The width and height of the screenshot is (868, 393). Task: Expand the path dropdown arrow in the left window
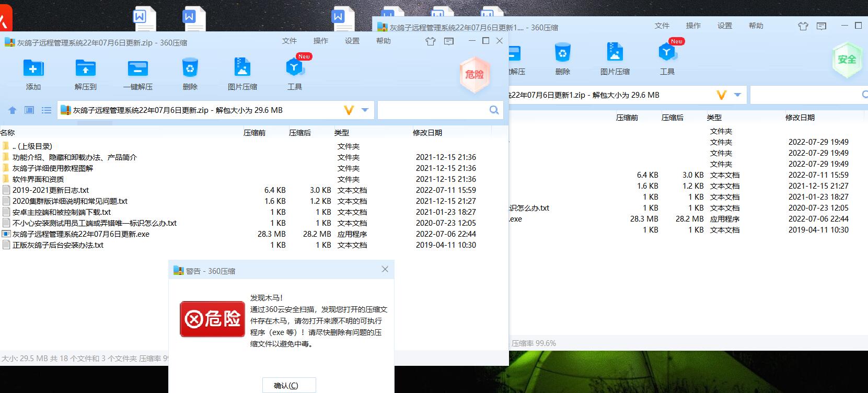pyautogui.click(x=365, y=110)
